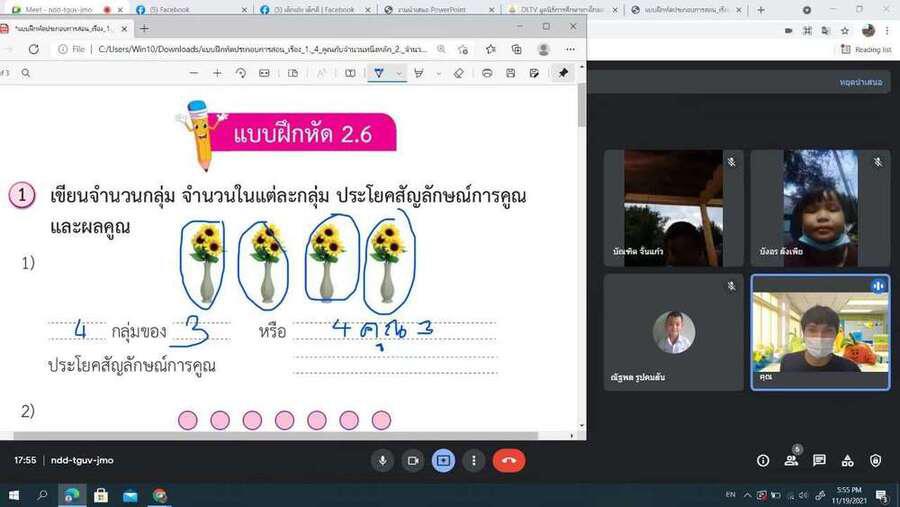Click the Print icon in PDF toolbar

487,73
